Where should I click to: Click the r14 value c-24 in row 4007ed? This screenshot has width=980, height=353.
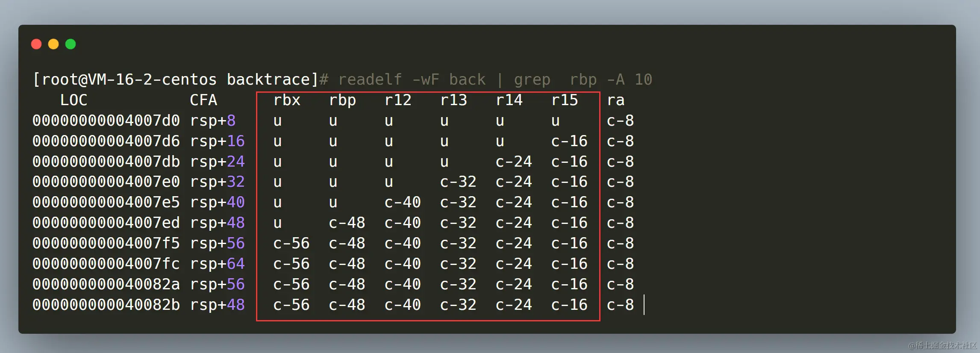point(514,223)
